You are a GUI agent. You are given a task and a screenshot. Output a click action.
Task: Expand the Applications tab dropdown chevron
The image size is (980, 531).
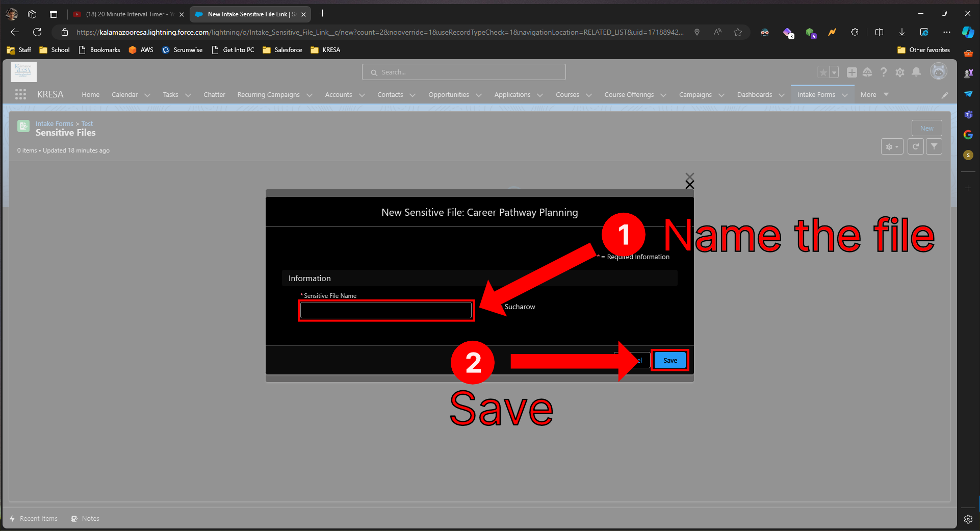click(540, 95)
